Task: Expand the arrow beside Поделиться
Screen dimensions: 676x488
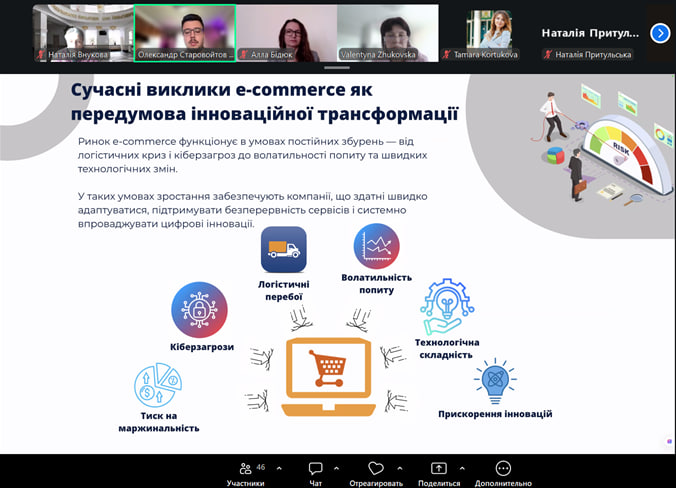Action: tap(463, 468)
